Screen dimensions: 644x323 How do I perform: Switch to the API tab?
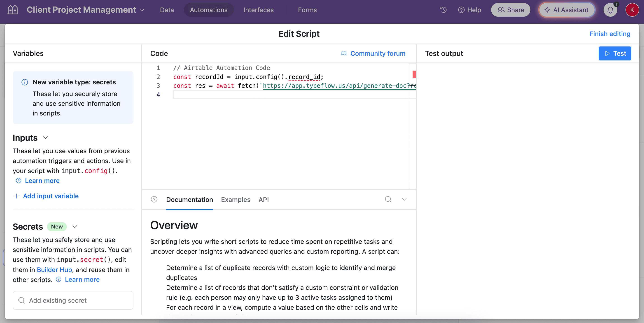pyautogui.click(x=264, y=200)
